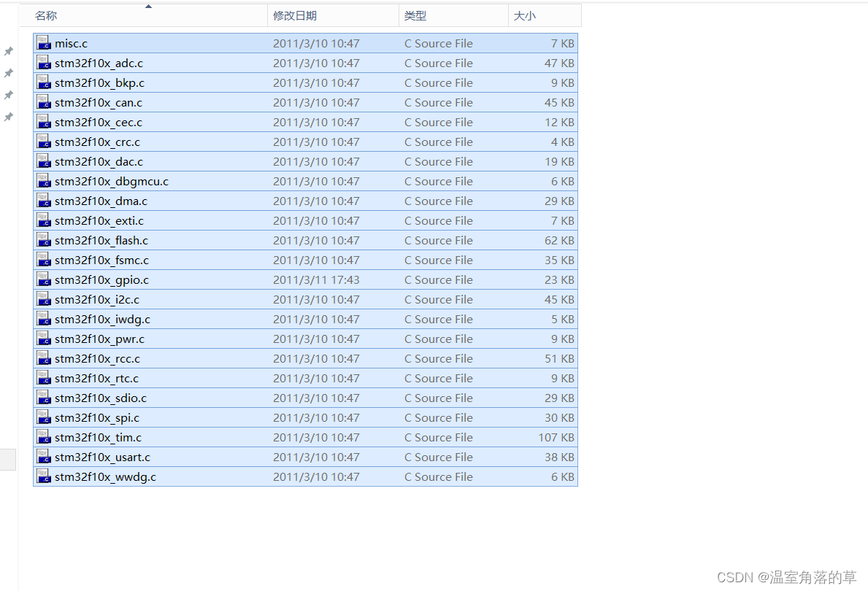Click the stm32f10x_cec.c file icon
Viewport: 868px width, 591px height.
[x=44, y=121]
